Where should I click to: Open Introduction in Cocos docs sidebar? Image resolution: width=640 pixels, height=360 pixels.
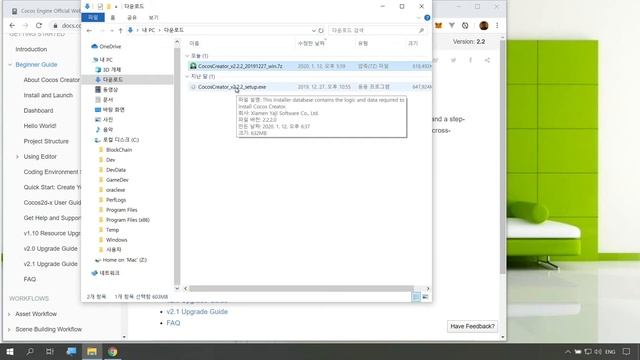[x=31, y=49]
